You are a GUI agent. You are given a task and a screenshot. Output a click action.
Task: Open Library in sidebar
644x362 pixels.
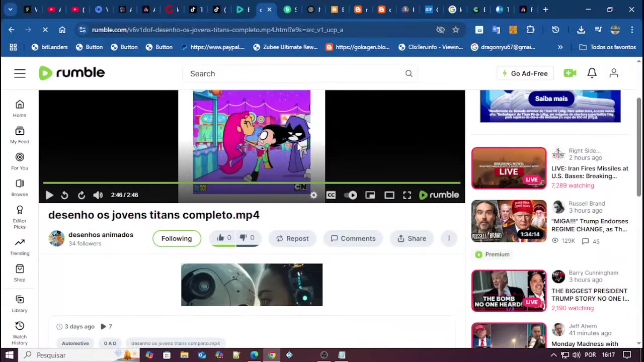pos(20,304)
